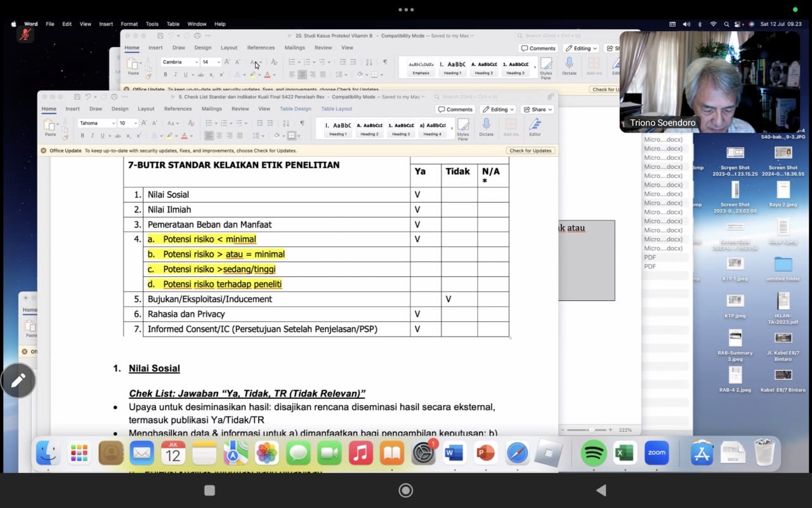Open the Format menu in the menu bar
The image size is (812, 508).
129,24
